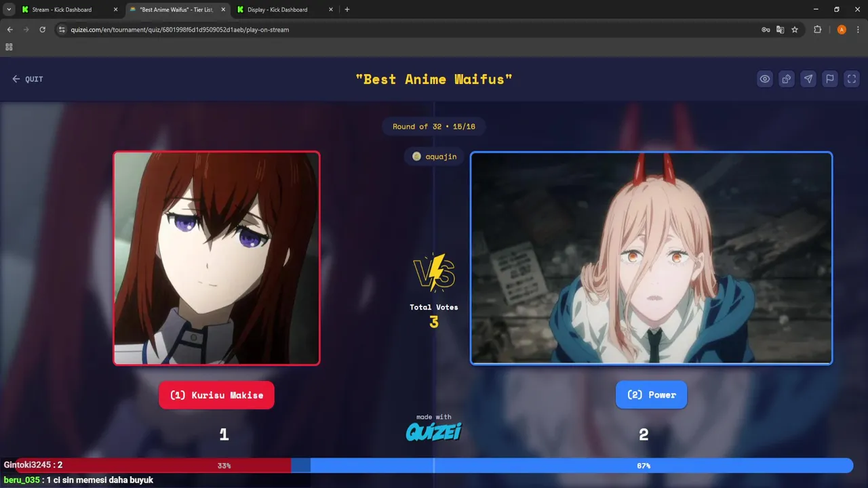
Task: Vote for (1) Kurisu Makise button
Action: click(216, 395)
